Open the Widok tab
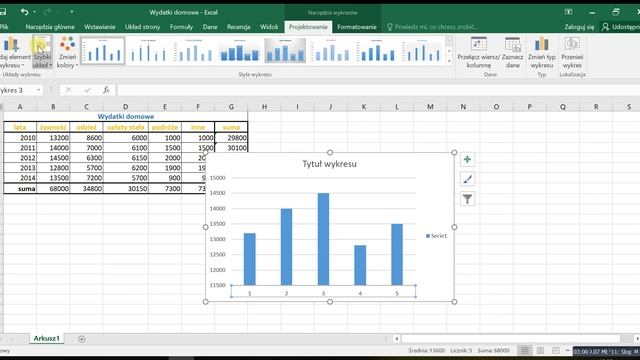Image resolution: width=640 pixels, height=360 pixels. pos(269,27)
